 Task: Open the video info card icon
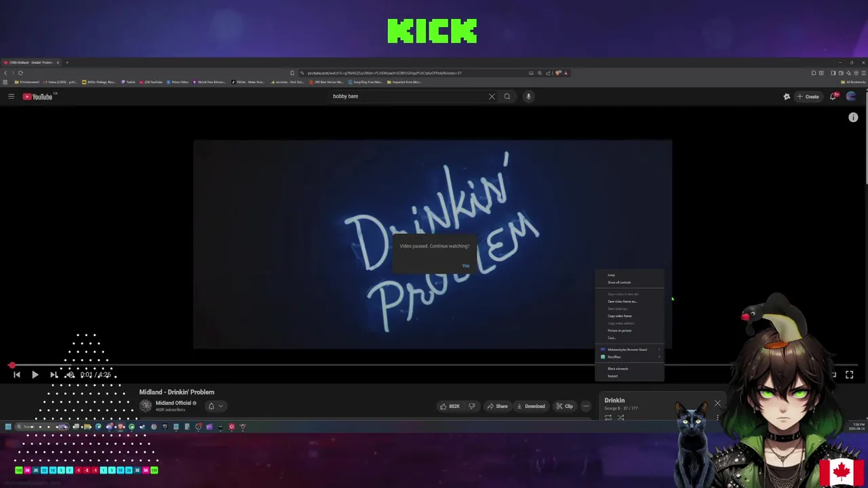(x=853, y=117)
